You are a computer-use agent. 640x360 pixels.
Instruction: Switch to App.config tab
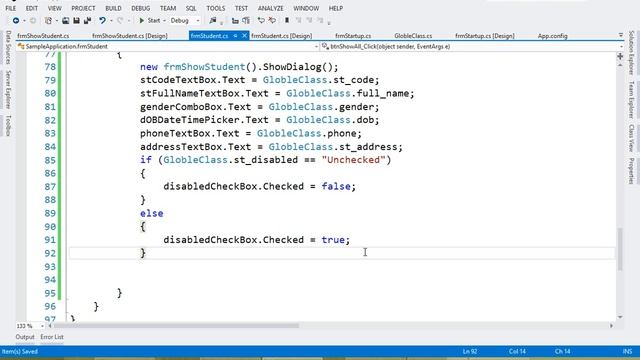pyautogui.click(x=553, y=36)
